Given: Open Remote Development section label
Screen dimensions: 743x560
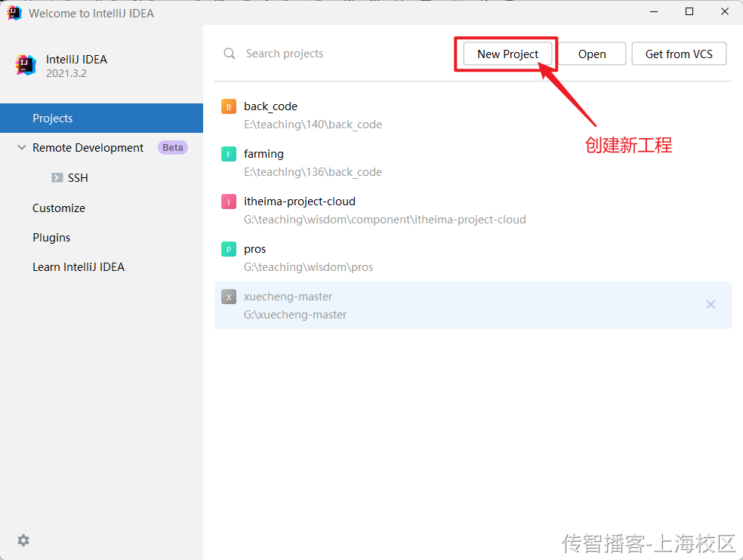Looking at the screenshot, I should coord(88,148).
